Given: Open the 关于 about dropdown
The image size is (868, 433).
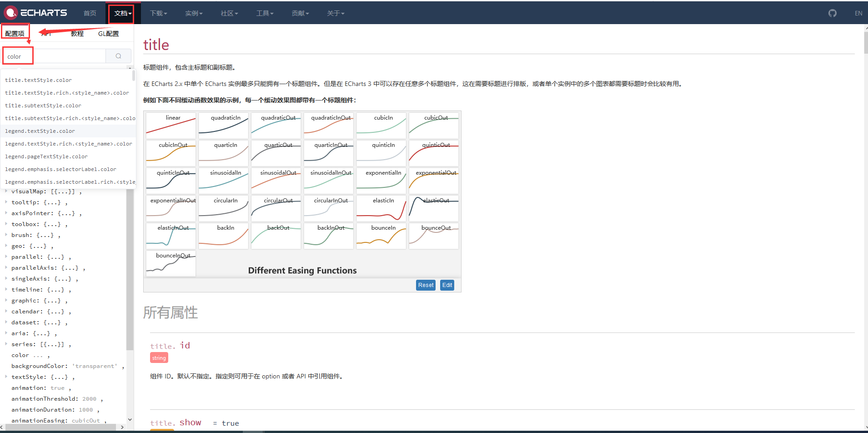Looking at the screenshot, I should coord(336,13).
